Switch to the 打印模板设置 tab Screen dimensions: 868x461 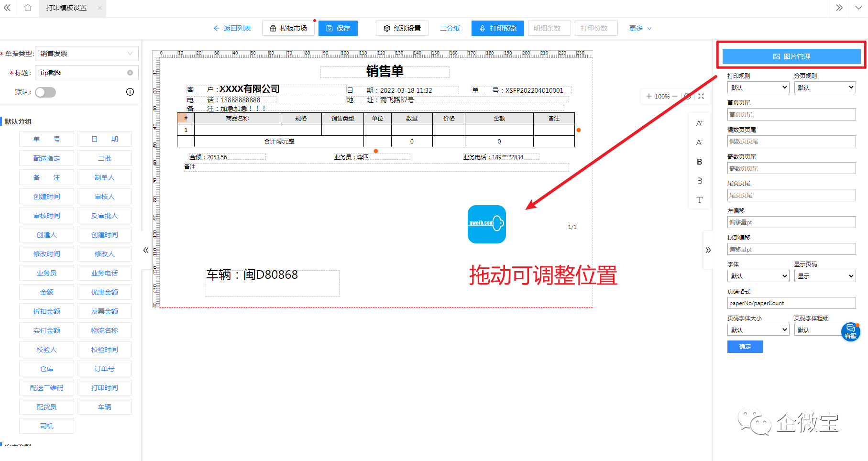[x=67, y=8]
